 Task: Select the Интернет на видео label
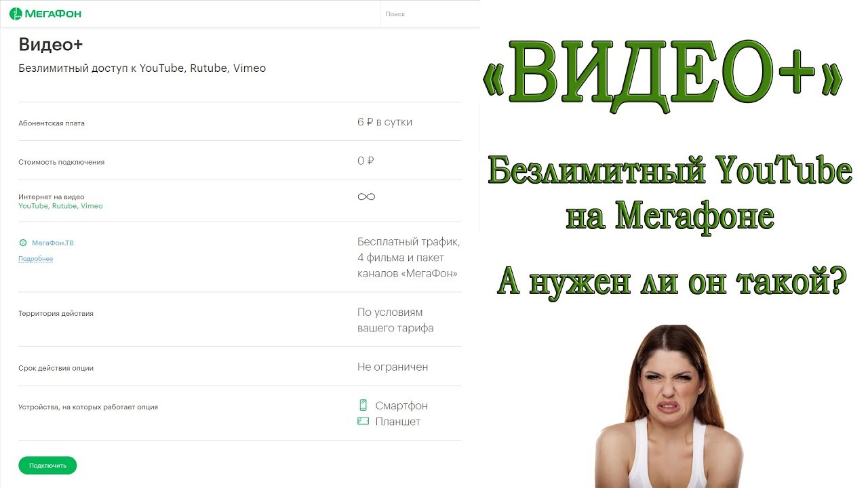pos(52,197)
